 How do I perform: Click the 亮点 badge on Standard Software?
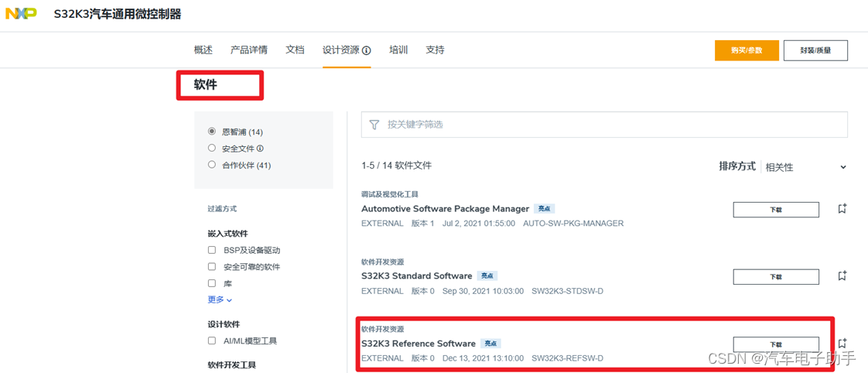487,275
